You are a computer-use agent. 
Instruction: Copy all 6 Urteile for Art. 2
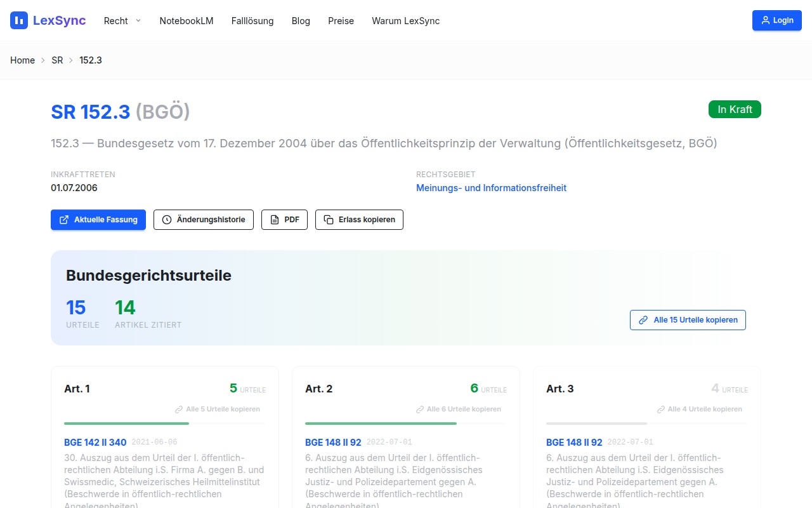pos(459,410)
